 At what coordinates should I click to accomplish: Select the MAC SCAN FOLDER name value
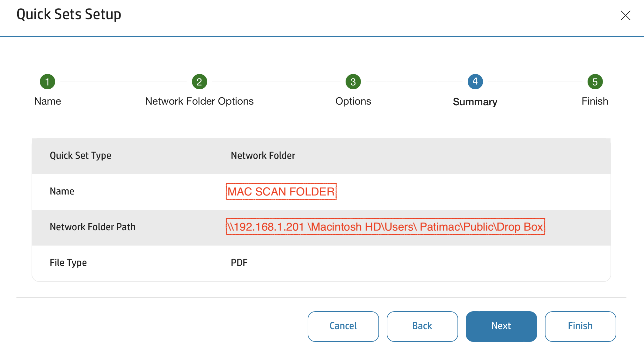point(281,191)
